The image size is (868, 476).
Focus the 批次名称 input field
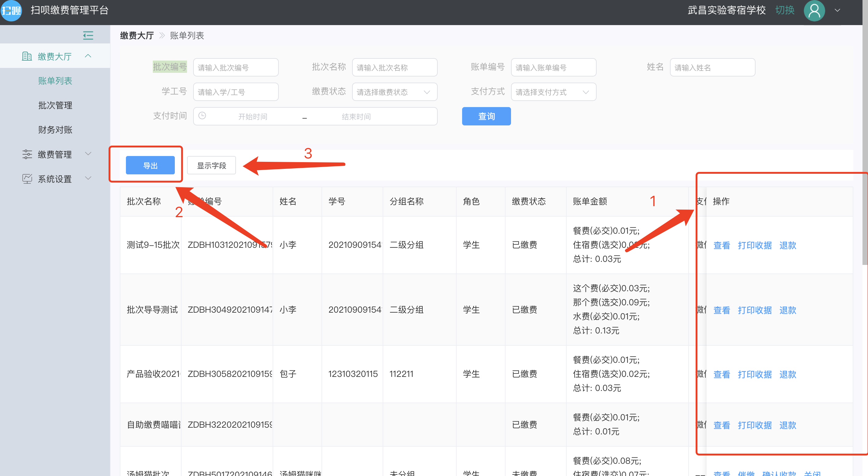click(395, 68)
